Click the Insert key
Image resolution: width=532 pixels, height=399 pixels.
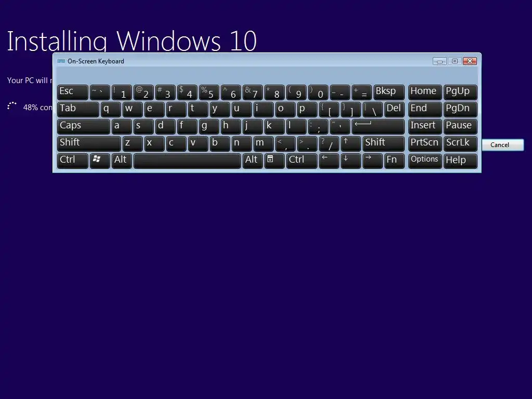(x=425, y=126)
